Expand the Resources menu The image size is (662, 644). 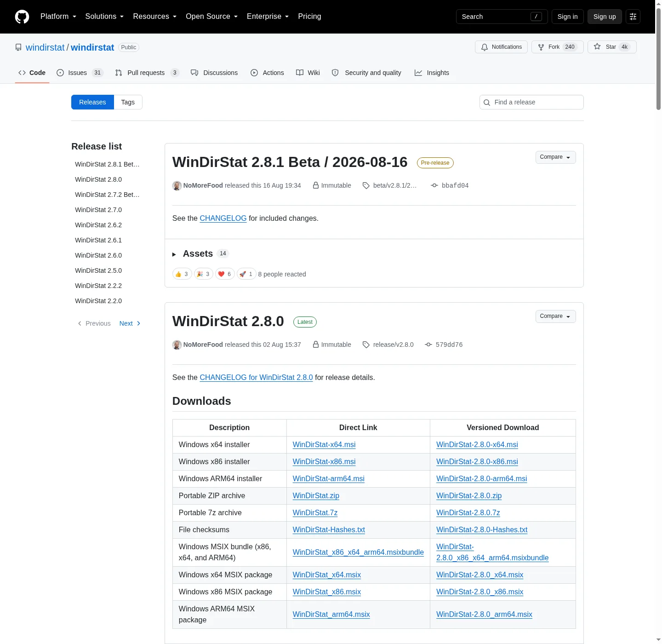click(154, 17)
